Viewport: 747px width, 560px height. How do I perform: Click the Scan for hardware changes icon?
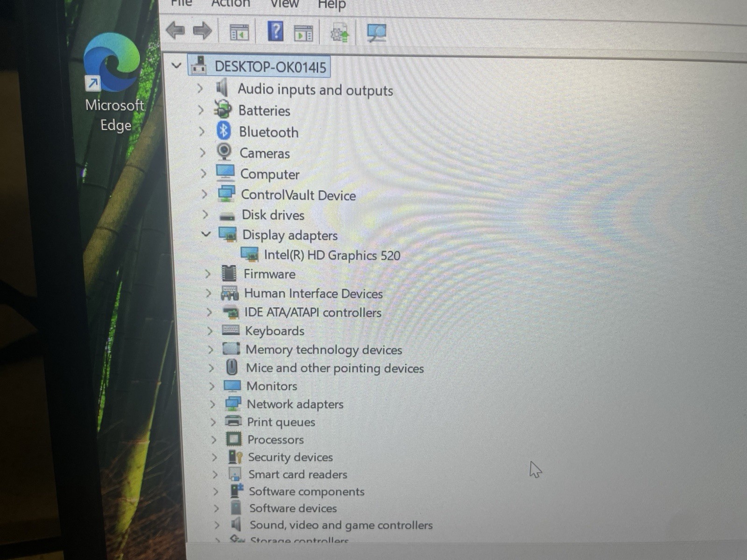376,33
